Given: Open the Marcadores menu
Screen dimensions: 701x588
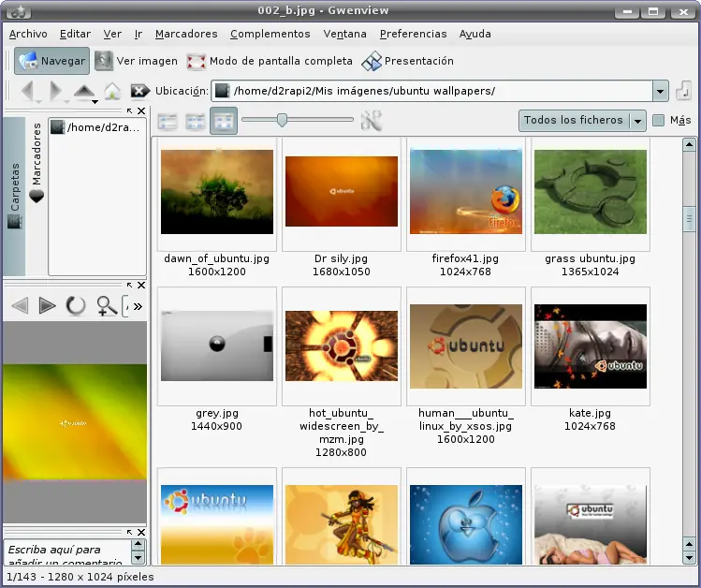Looking at the screenshot, I should pyautogui.click(x=186, y=34).
